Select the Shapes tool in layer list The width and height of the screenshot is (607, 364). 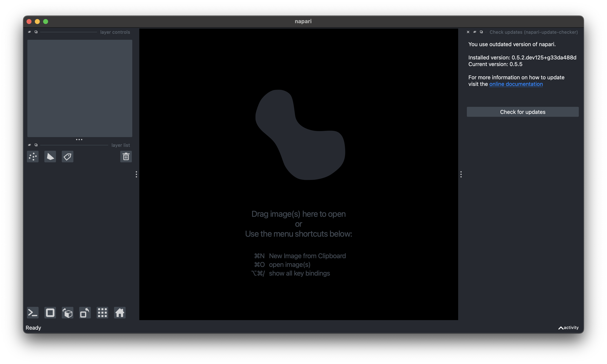tap(50, 157)
